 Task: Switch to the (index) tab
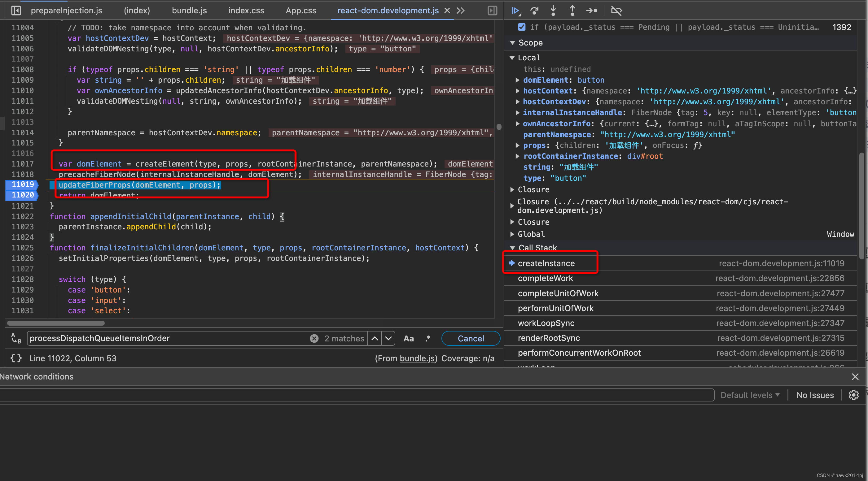click(x=137, y=11)
